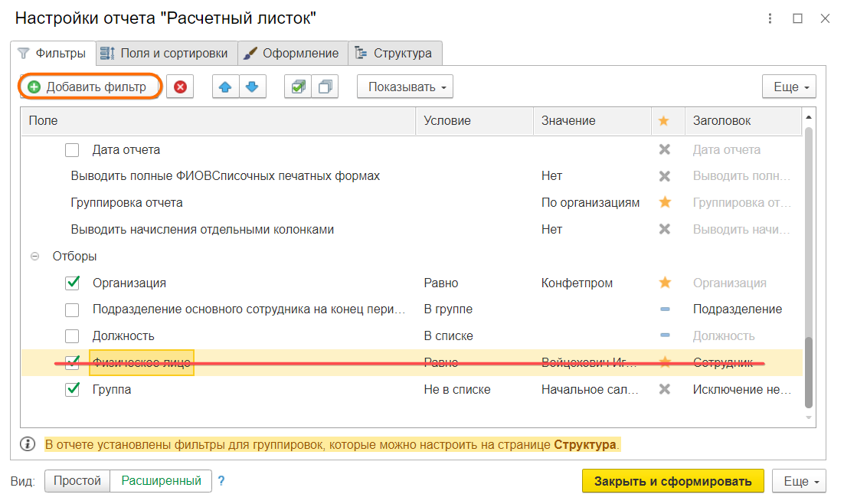This screenshot has height=504, width=844.
Task: Select the 'Группировка отчета' row
Action: pos(412,202)
